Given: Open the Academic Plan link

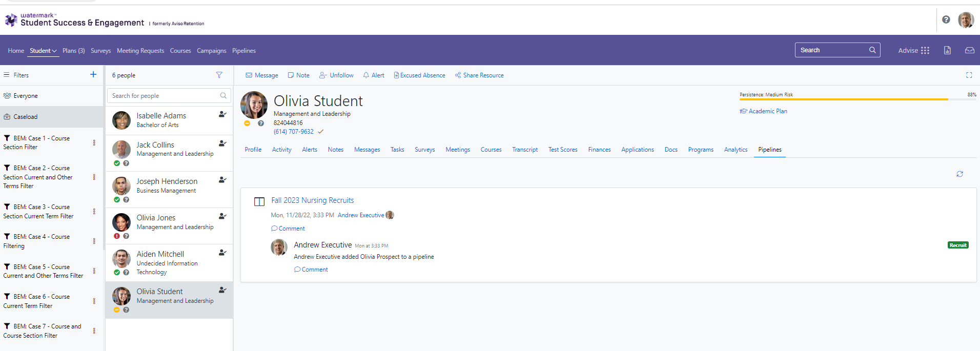Looking at the screenshot, I should click(763, 111).
